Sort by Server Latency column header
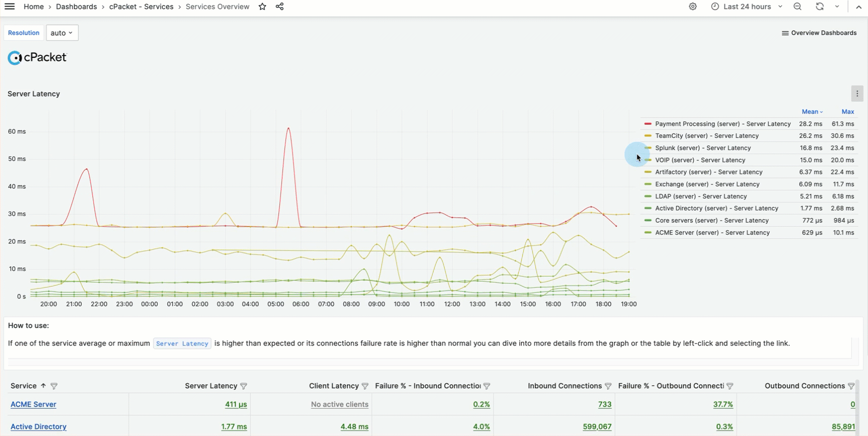The height and width of the screenshot is (436, 868). click(211, 386)
